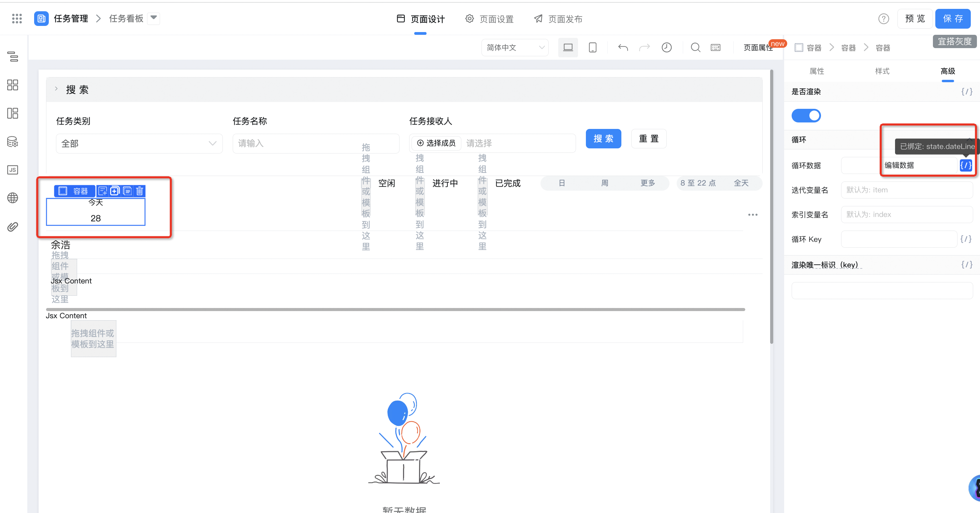Screen dimensions: 980x513
Task: Collapse the 循环 section
Action: click(969, 140)
